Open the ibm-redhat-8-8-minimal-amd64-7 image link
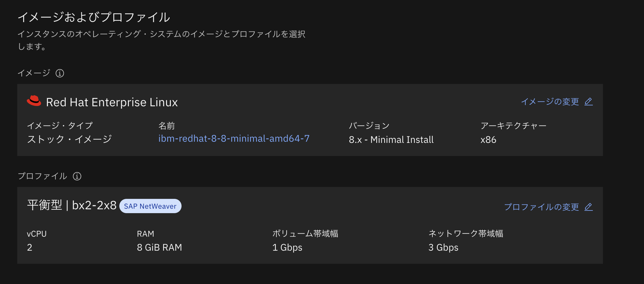This screenshot has width=644, height=284. [234, 138]
